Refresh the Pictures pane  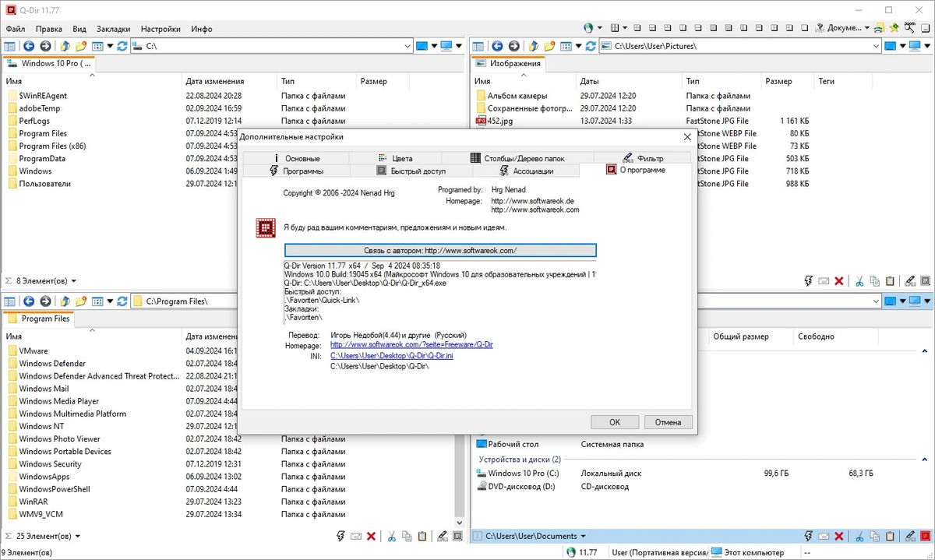point(591,46)
